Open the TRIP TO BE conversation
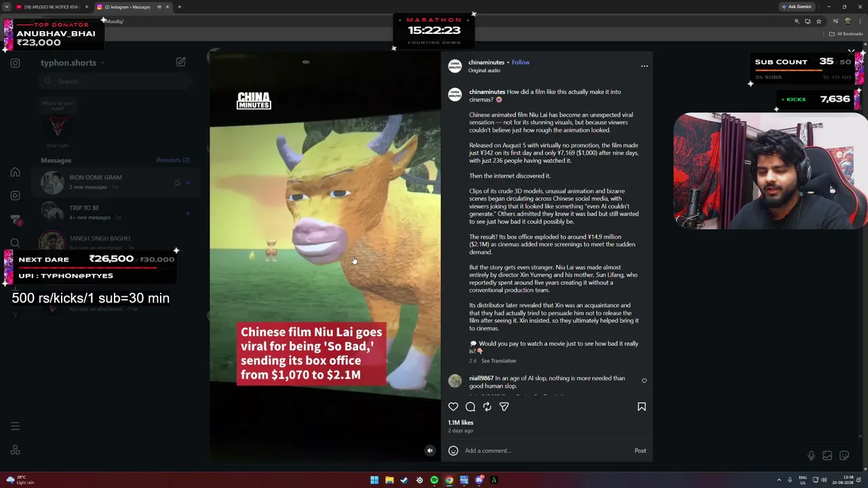The height and width of the screenshot is (488, 868). 115,212
